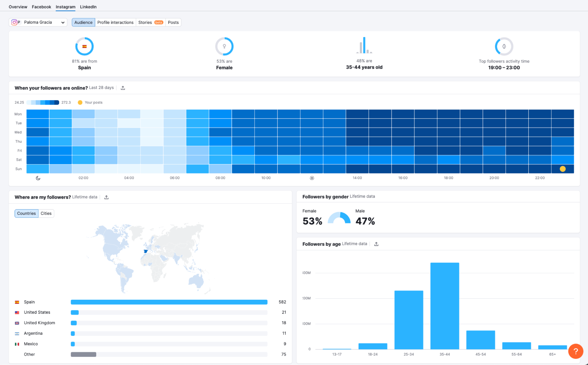Export the Where are my followers data

pos(106,197)
